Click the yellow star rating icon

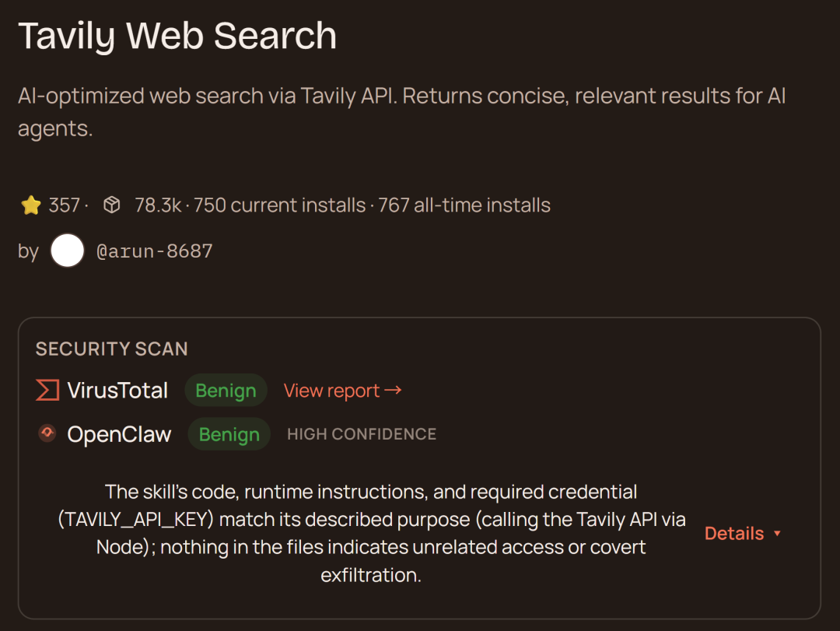coord(31,205)
